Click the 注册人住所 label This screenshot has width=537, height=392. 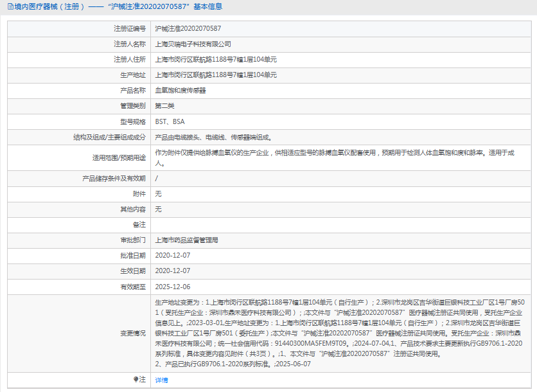pos(130,60)
